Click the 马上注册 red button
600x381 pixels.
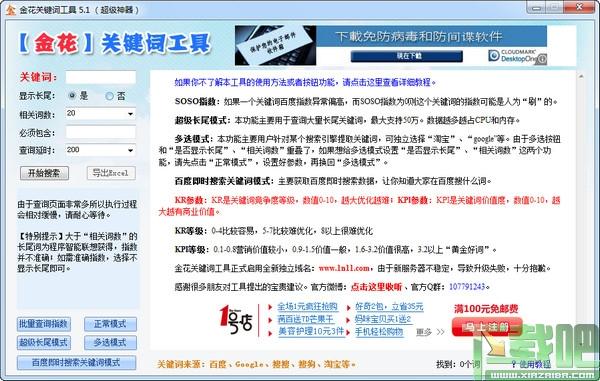(x=486, y=327)
